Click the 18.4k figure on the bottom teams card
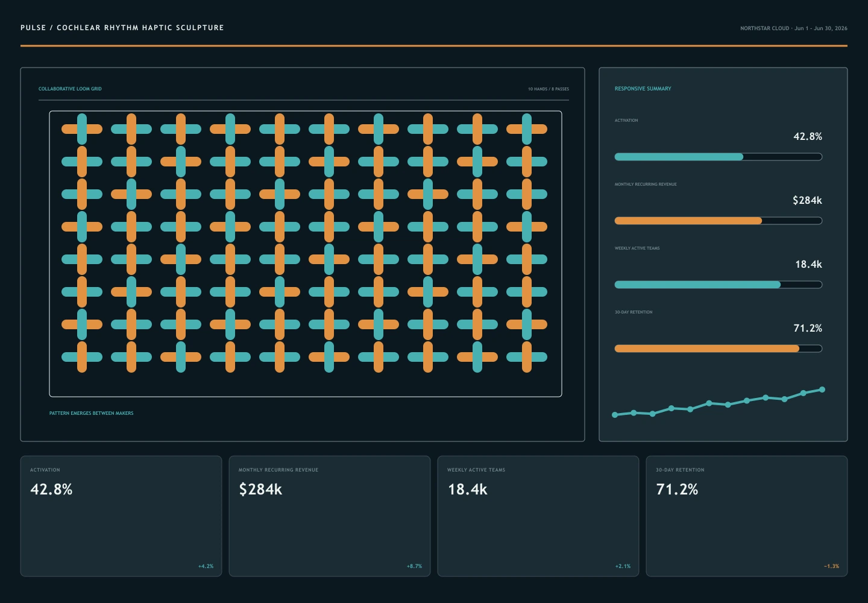This screenshot has height=603, width=868. [x=467, y=489]
